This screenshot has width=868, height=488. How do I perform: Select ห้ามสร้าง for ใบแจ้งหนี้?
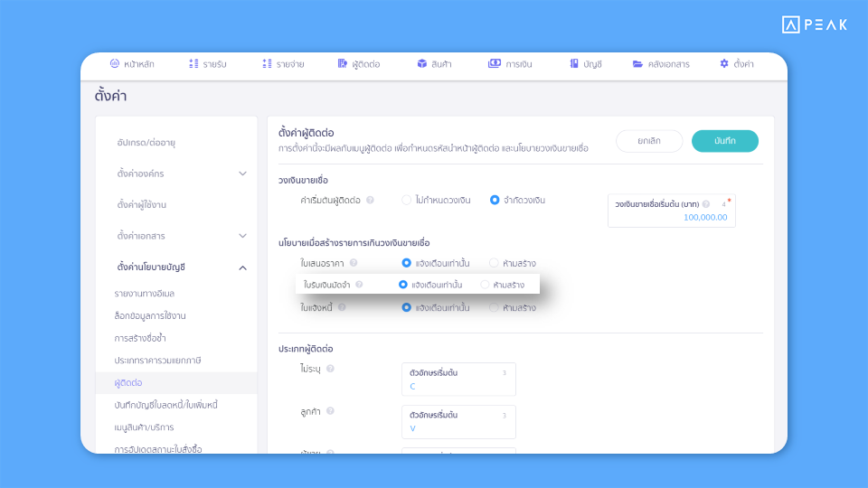494,307
